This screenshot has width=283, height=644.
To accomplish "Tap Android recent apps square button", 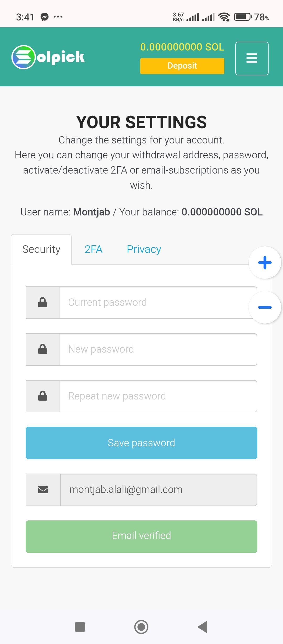I will (x=80, y=627).
